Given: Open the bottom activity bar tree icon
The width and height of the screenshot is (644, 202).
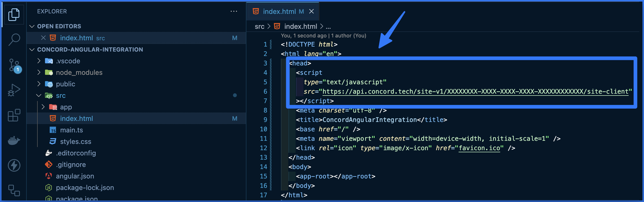Looking at the screenshot, I should (x=14, y=190).
